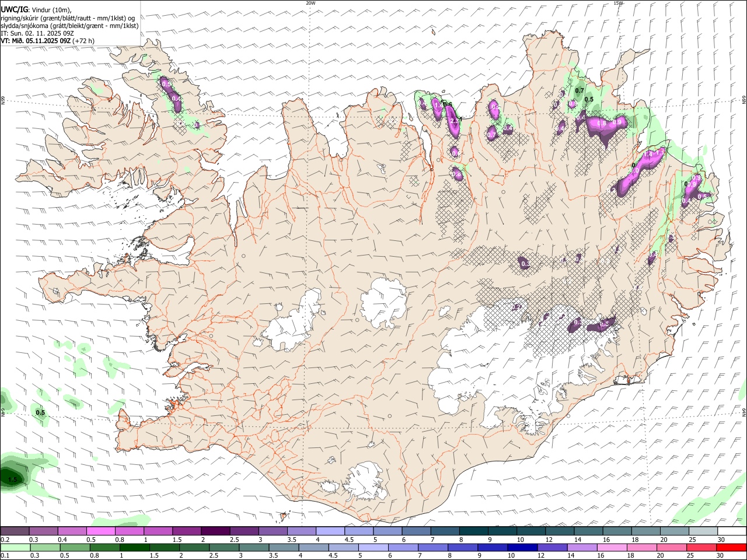Image resolution: width=747 pixels, height=560 pixels.
Task: Click the '0.7' precipitation value on the map
Action: [580, 90]
